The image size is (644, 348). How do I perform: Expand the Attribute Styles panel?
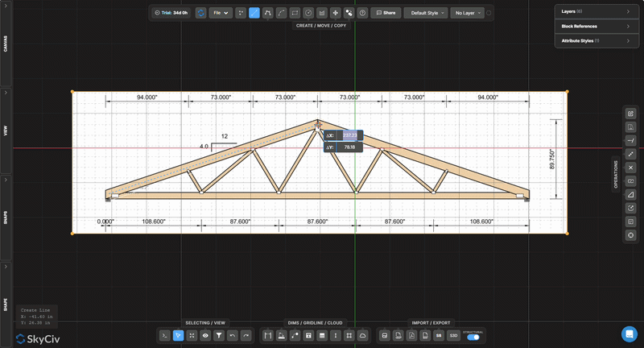pyautogui.click(x=597, y=40)
